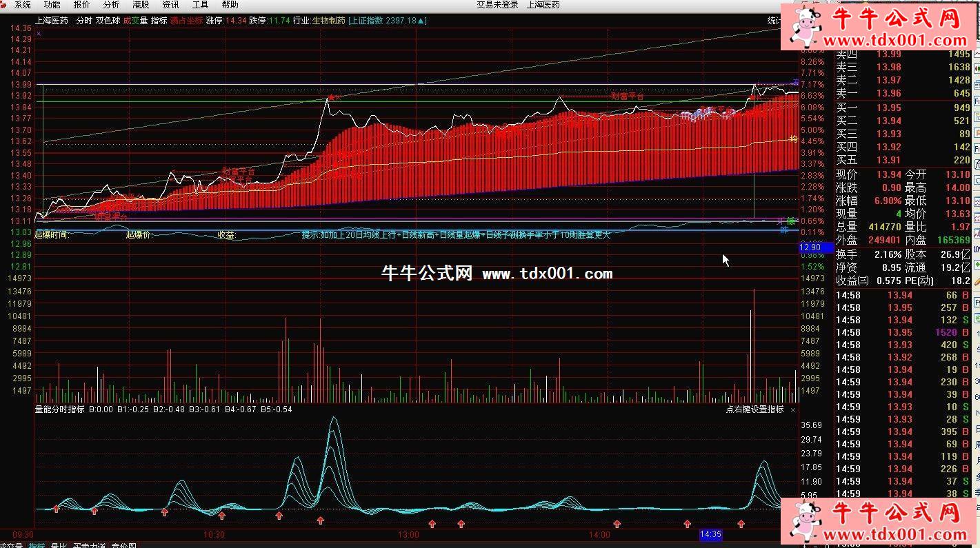
Task: Close the 量能分时指标 sub-panel with x
Action: click(x=792, y=409)
